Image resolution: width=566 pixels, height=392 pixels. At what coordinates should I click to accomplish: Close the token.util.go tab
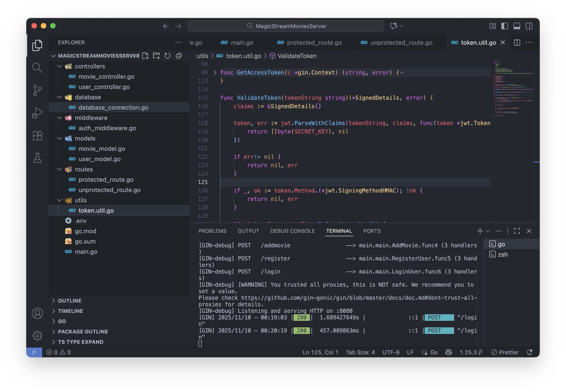point(502,42)
